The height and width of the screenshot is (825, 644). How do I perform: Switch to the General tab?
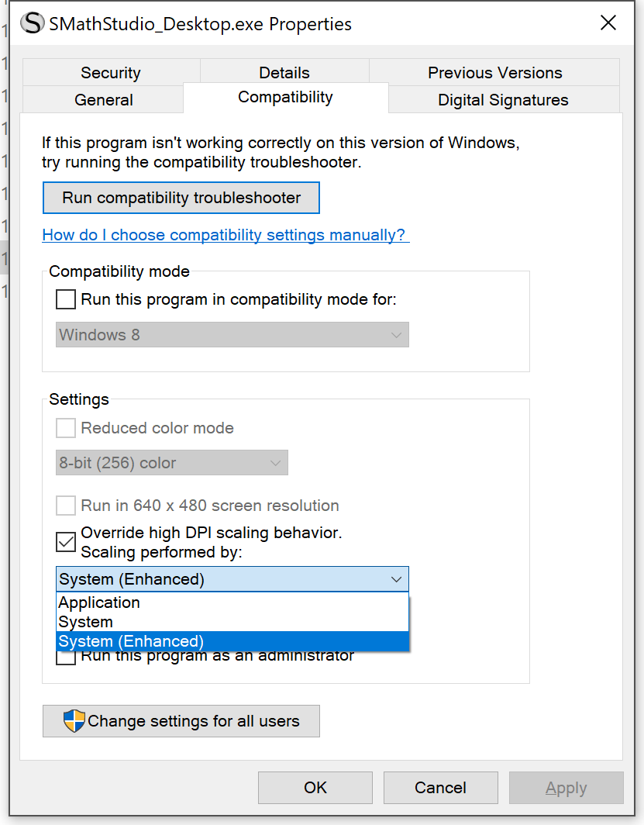click(x=104, y=100)
